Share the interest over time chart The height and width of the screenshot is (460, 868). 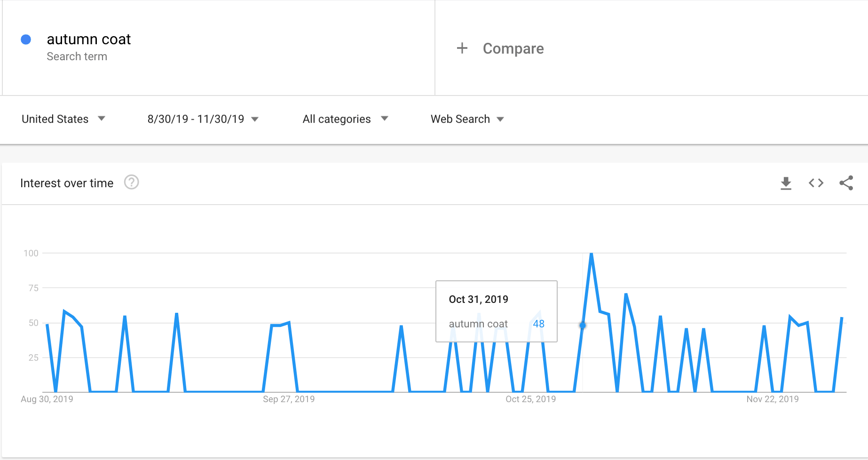tap(846, 183)
